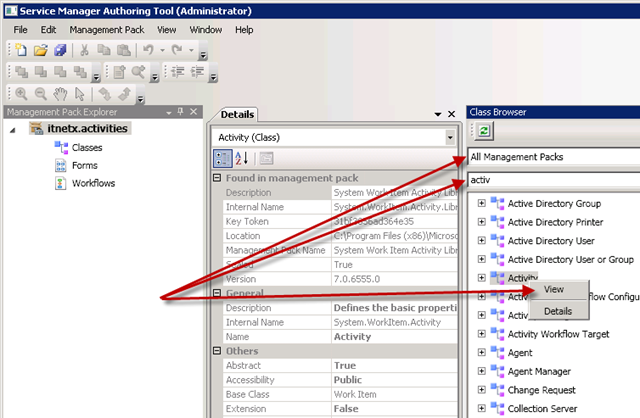Click the Open folder toolbar icon
Screen dimensions: 640x418
40,49
